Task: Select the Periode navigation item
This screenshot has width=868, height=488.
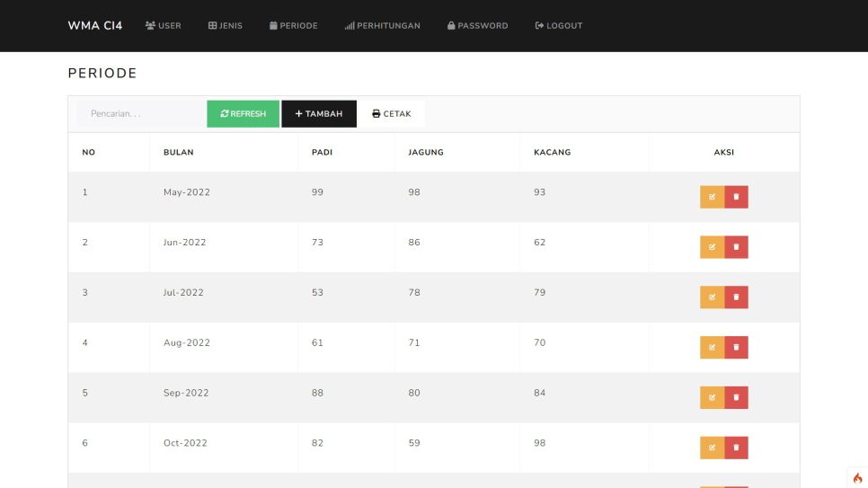Action: (294, 26)
